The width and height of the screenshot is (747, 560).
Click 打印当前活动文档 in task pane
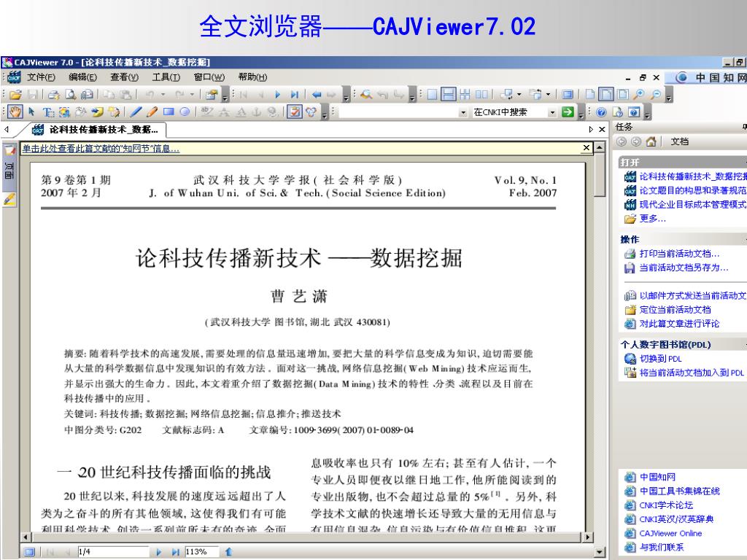[x=679, y=253]
